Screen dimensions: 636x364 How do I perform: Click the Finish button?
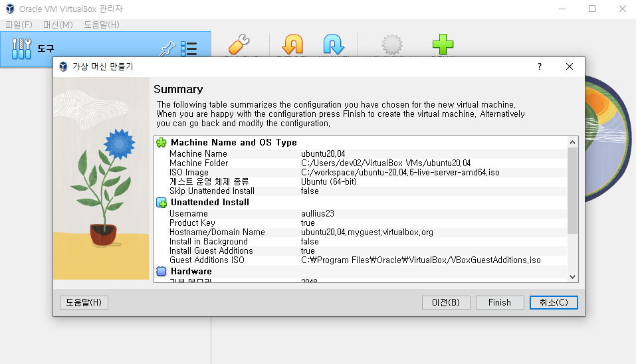coord(500,302)
